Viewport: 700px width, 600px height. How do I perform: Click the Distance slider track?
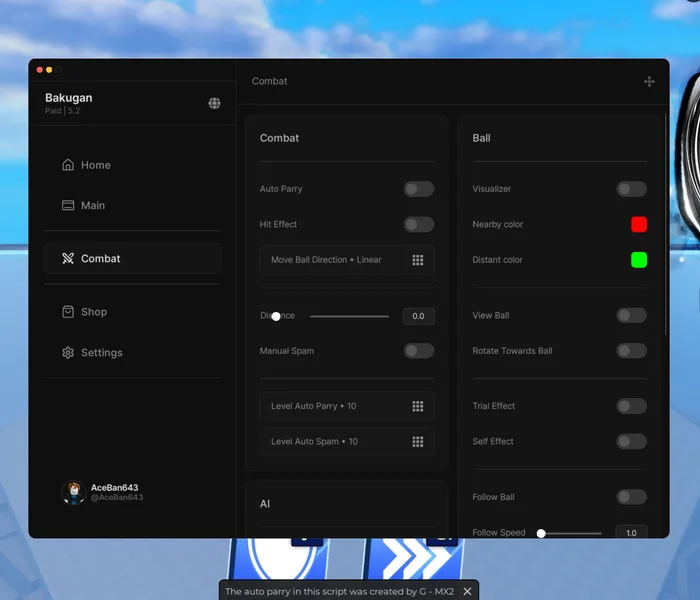pos(349,316)
